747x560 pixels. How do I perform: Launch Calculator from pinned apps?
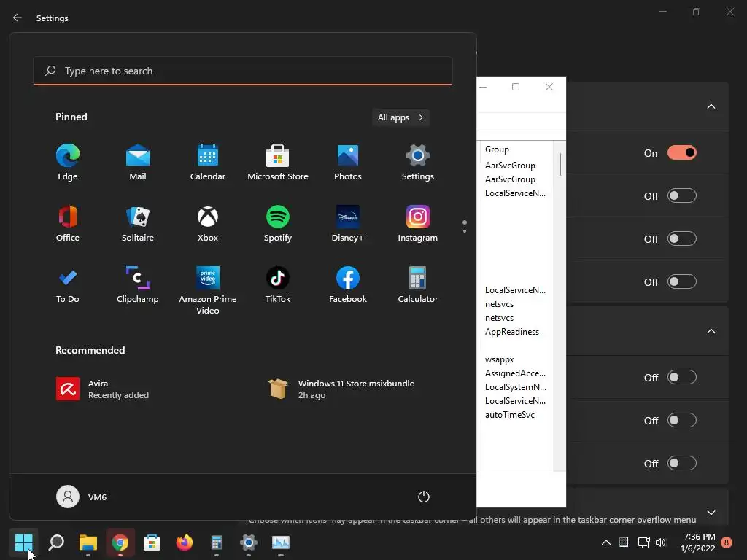point(418,285)
